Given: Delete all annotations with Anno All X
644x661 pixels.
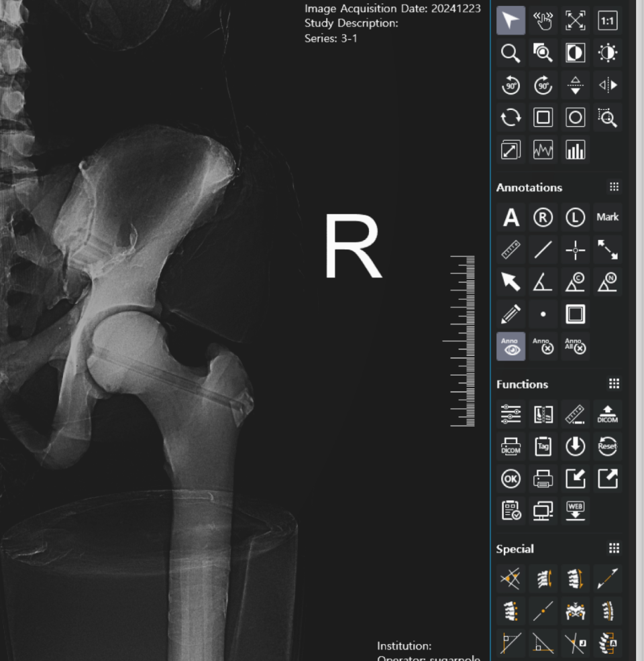Looking at the screenshot, I should pos(576,347).
